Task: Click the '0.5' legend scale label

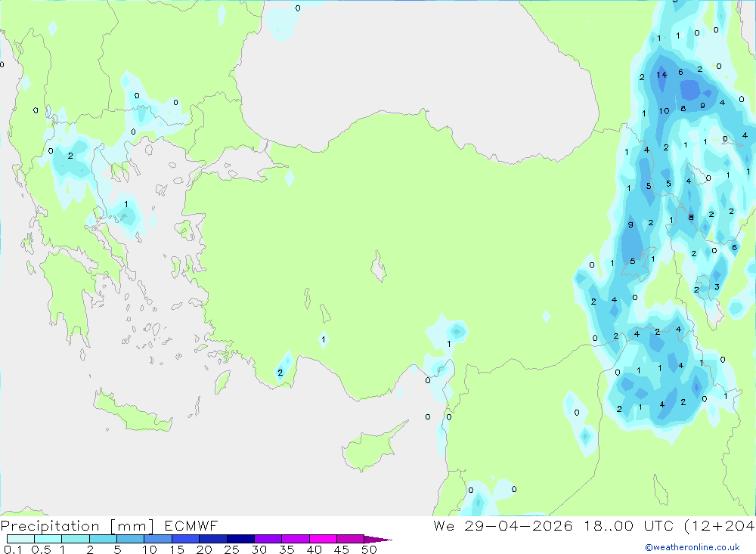Action: pos(41,549)
